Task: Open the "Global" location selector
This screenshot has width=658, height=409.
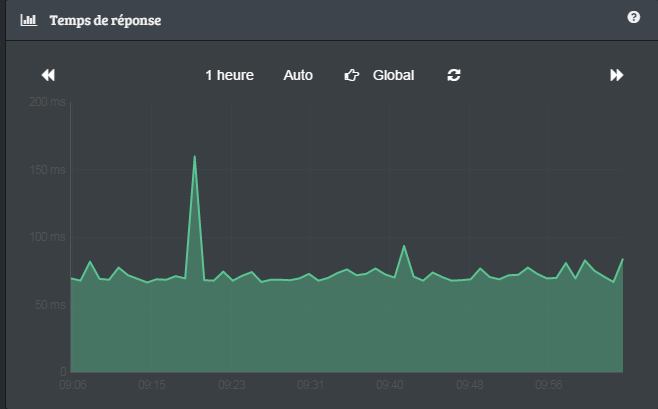Action: (x=393, y=75)
